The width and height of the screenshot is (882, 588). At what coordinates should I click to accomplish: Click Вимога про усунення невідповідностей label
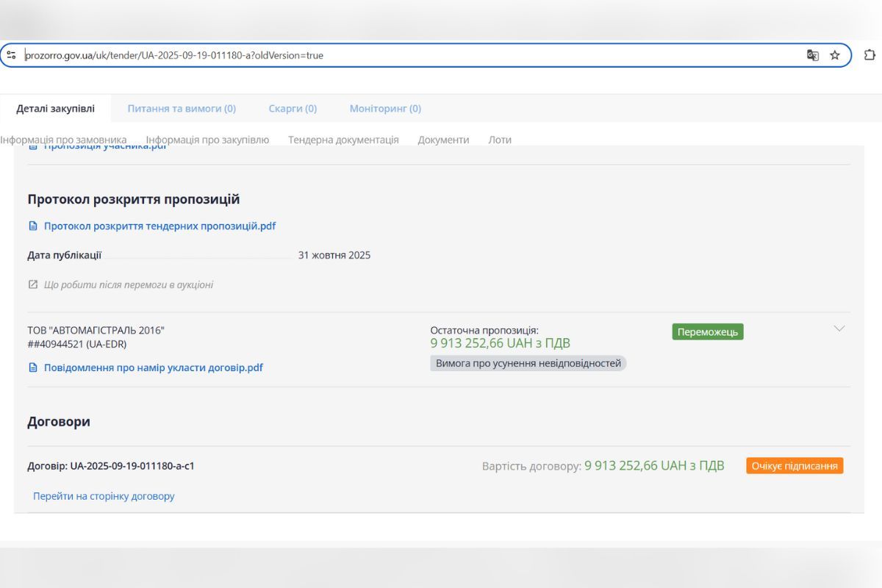point(528,363)
